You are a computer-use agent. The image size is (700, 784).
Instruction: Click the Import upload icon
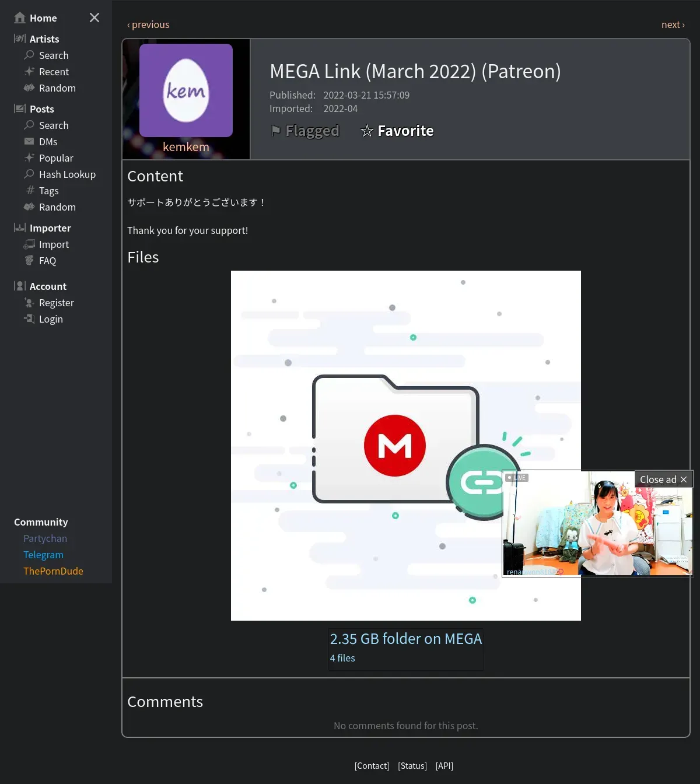[x=29, y=244]
